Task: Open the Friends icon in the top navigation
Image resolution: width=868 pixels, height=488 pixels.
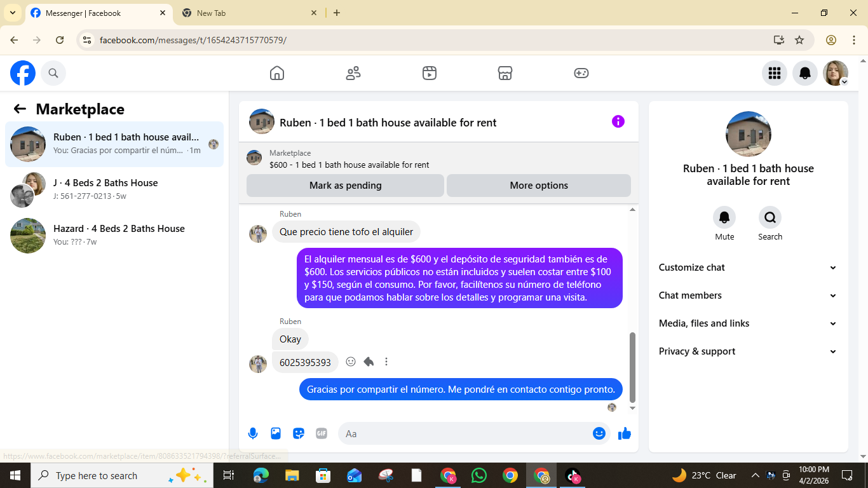Action: 353,73
